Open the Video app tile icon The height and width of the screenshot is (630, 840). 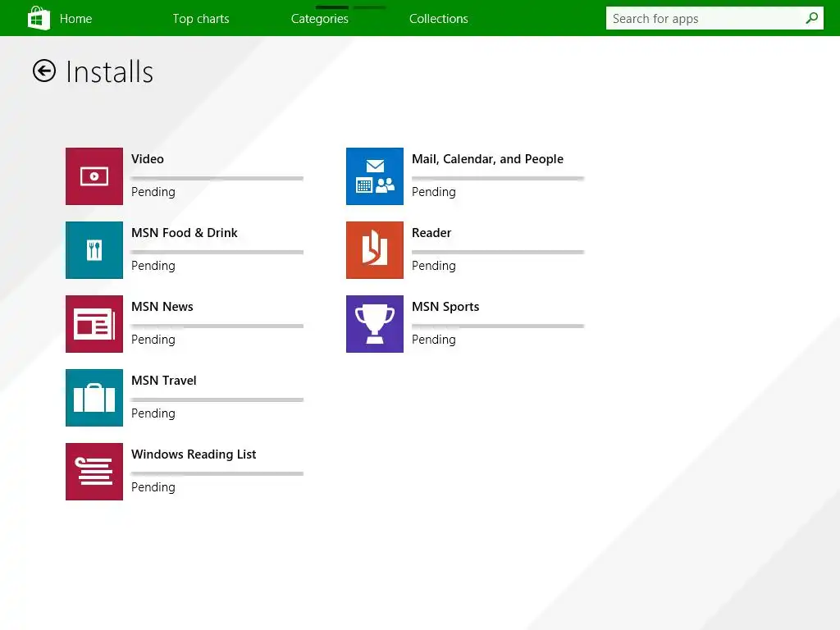[94, 176]
